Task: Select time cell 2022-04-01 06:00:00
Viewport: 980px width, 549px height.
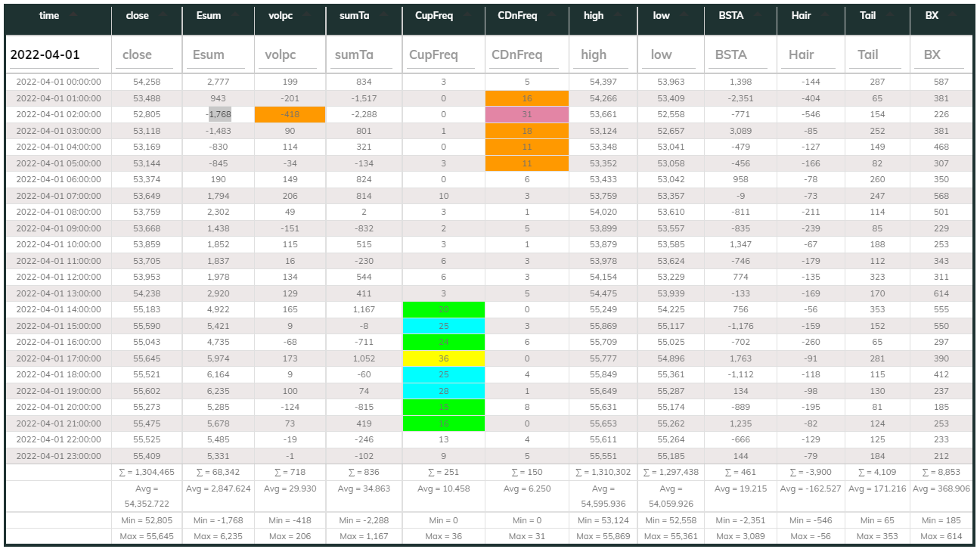Action: click(x=58, y=179)
